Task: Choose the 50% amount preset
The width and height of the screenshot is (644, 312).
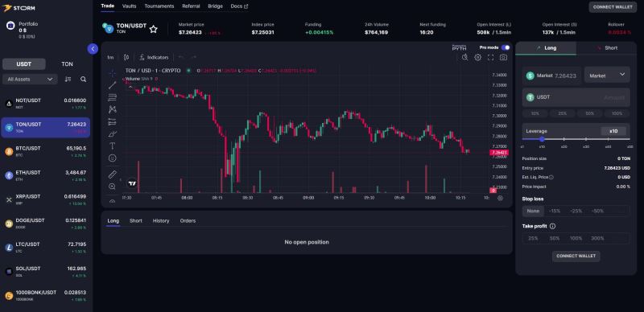Action: (590, 113)
